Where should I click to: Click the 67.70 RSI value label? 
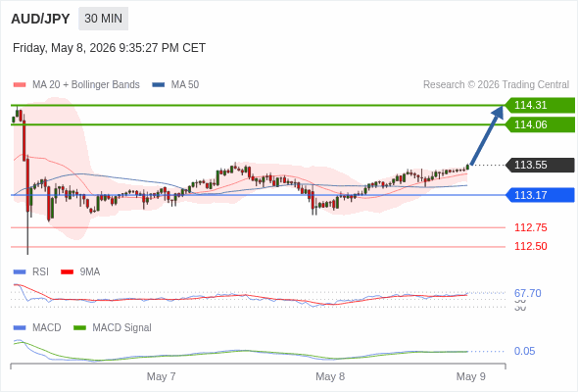coord(527,293)
